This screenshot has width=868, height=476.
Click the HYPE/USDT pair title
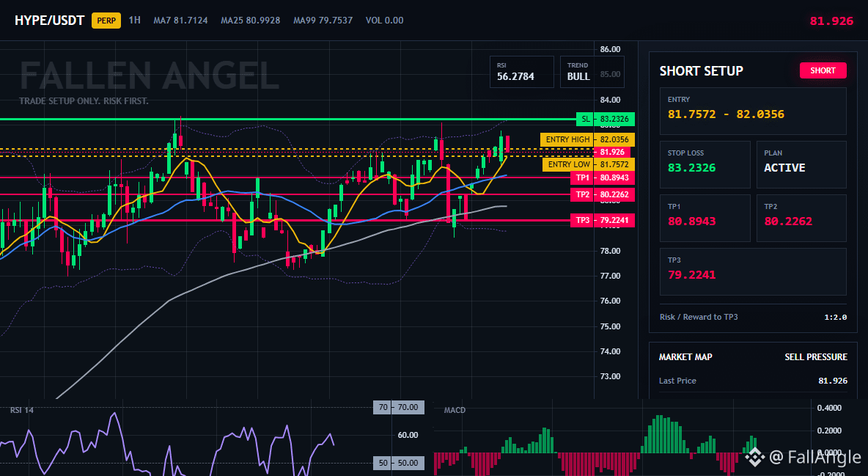point(49,21)
